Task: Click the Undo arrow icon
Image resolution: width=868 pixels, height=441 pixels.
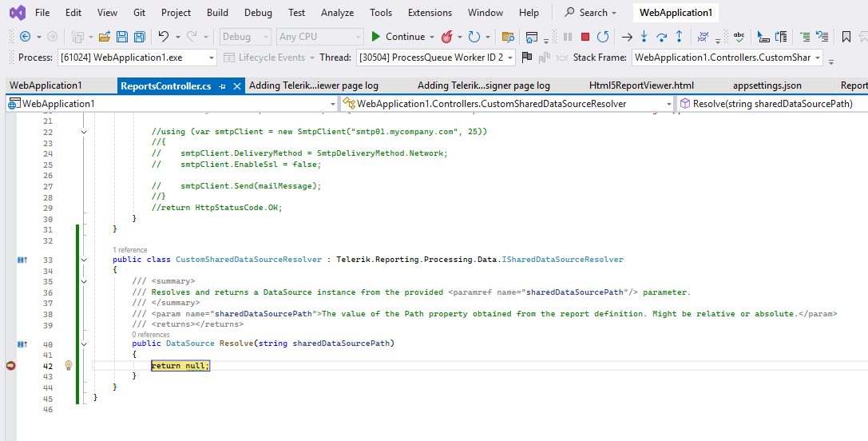Action: click(163, 37)
